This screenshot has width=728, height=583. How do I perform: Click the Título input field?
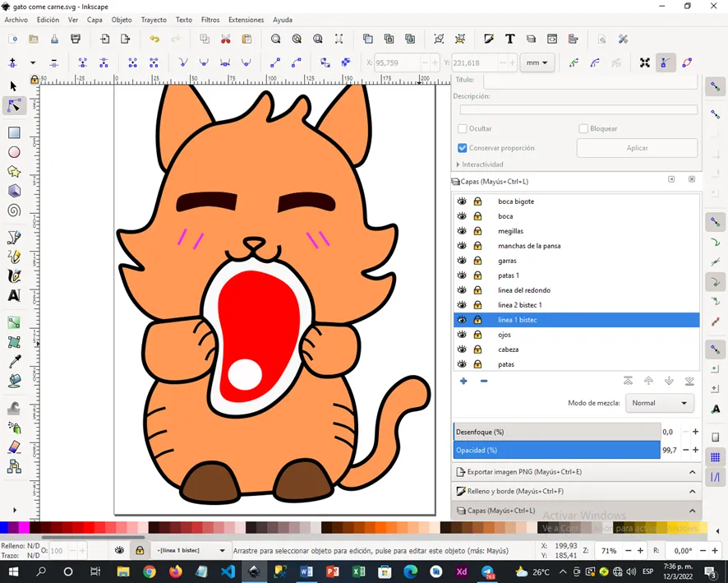pyautogui.click(x=590, y=81)
